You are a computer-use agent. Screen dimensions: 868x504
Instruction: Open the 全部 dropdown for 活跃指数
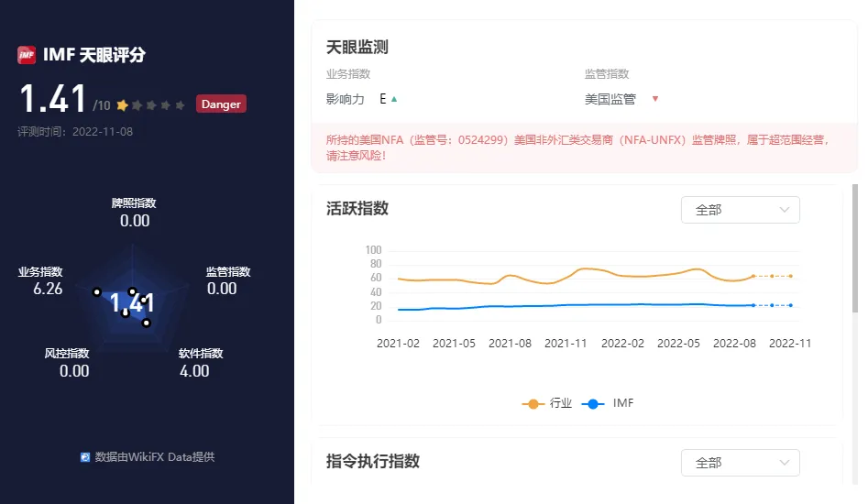point(740,210)
